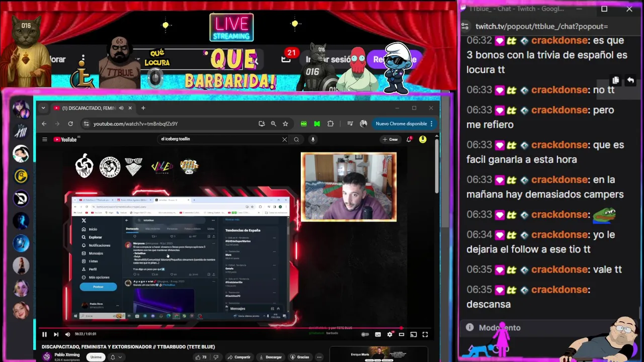Screen dimensions: 644x362
Task: Expand subscription bell dropdown
Action: (116, 357)
